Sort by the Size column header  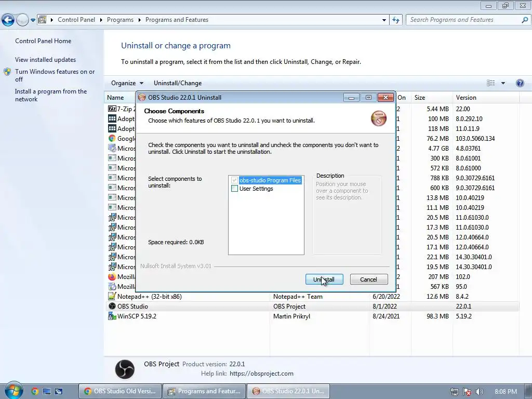[431, 97]
